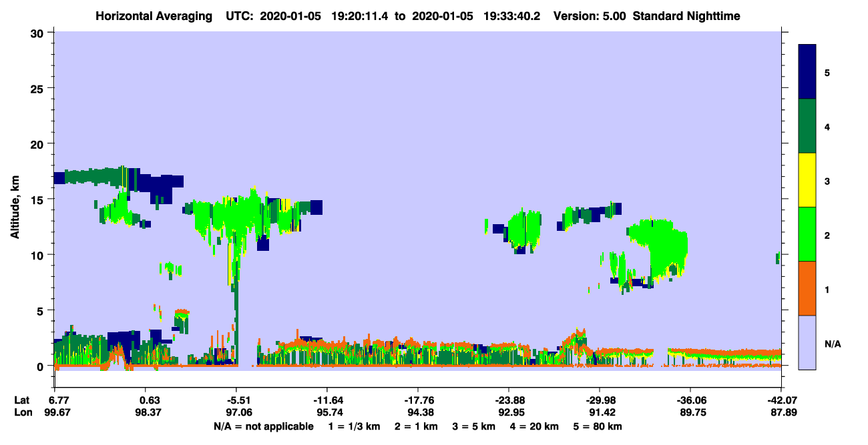Click the 'N/A = not applicable' legend text
The image size is (868, 445).
(263, 426)
